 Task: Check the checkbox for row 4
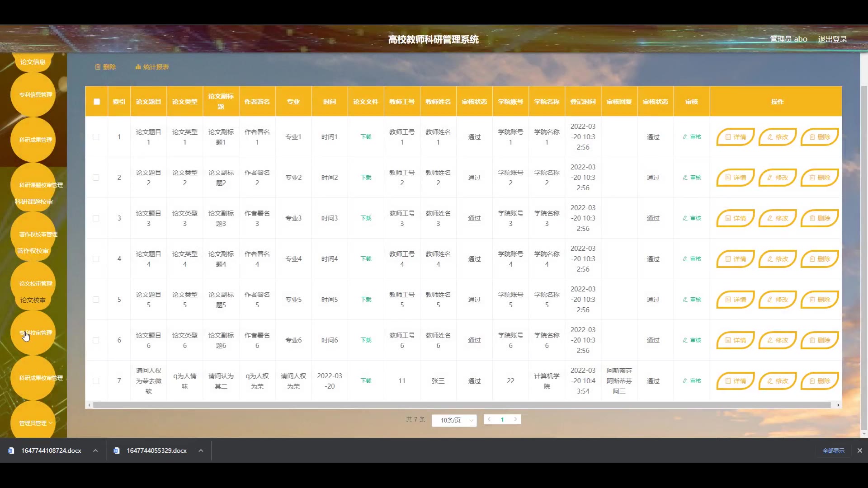(x=96, y=259)
